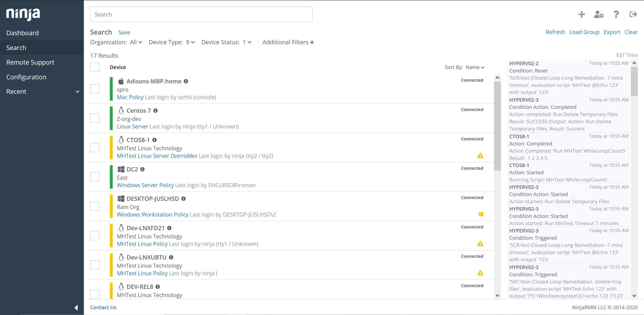The image size is (644, 315).
Task: Click the logout icon
Action: tap(633, 14)
